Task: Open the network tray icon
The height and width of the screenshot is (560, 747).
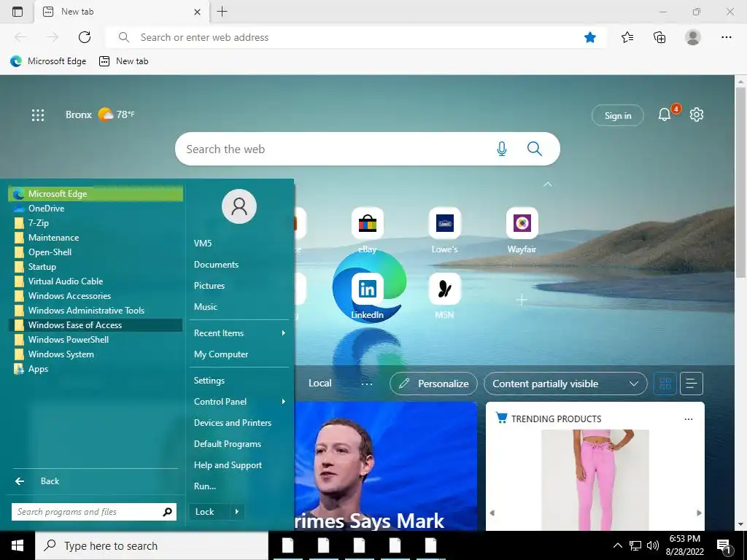Action: (635, 545)
